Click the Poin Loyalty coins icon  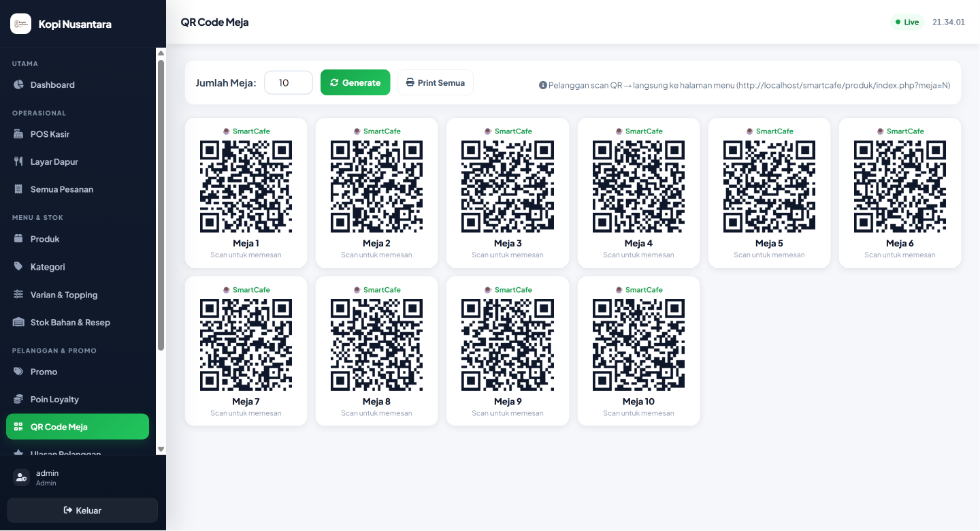[18, 400]
